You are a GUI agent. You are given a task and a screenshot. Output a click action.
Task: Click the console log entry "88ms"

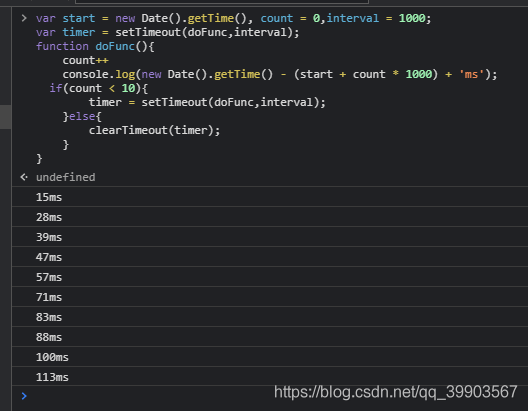[x=270, y=337]
